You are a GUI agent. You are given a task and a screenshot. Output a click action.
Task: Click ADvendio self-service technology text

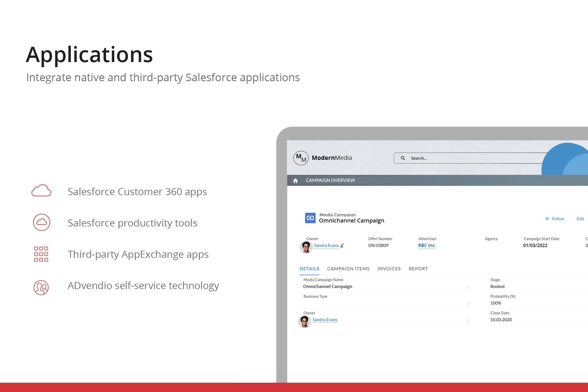(143, 286)
